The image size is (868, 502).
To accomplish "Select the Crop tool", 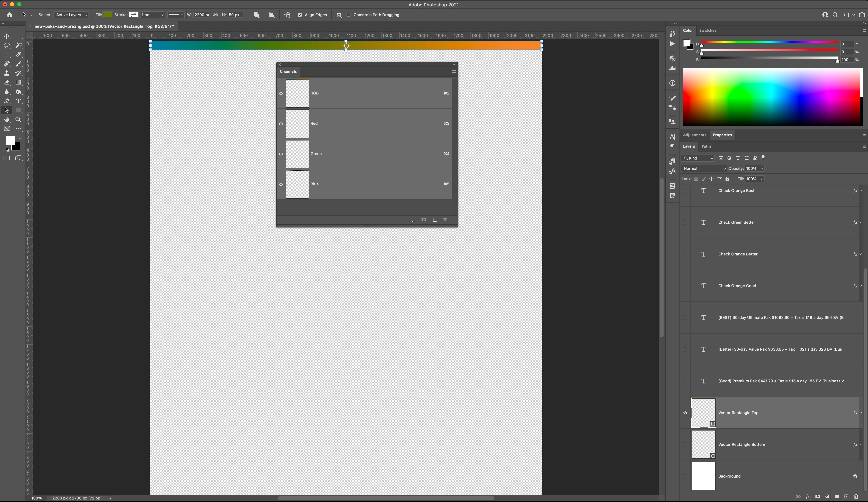I will (x=7, y=55).
